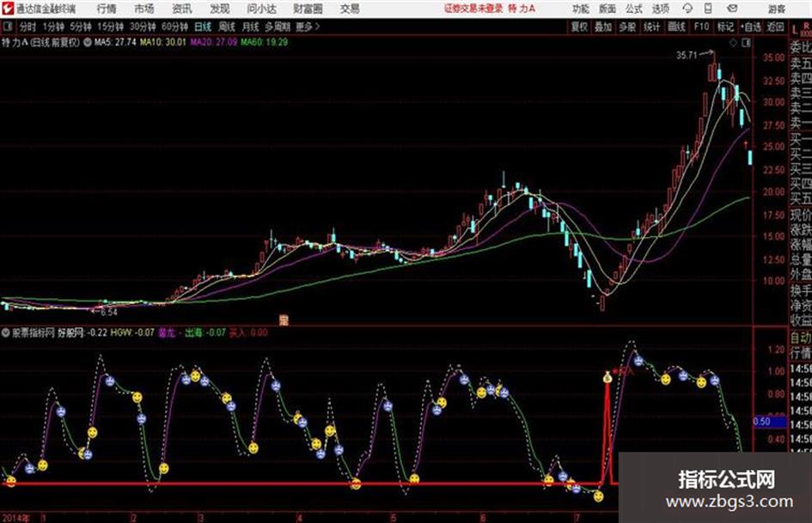Viewport: 812px width, 523px height.
Task: Open the 行情 menu tab
Action: 107,9
